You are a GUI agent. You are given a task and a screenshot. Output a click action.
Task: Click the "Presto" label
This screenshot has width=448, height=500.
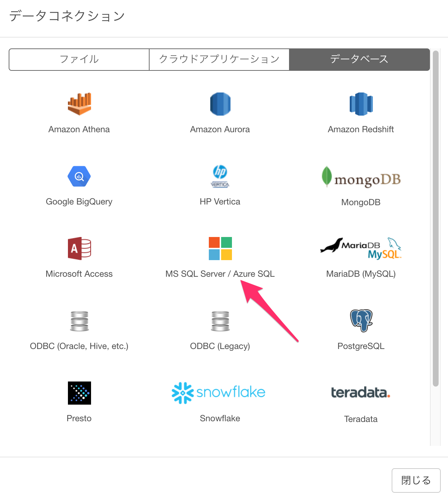click(79, 418)
